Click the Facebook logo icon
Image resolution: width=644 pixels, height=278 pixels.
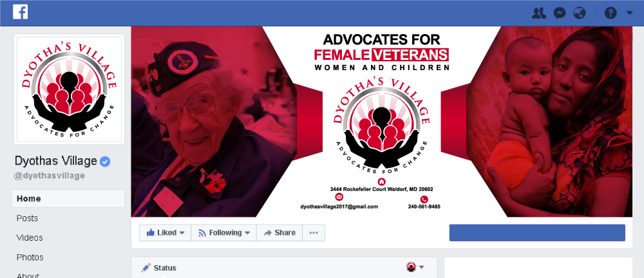pos(20,12)
